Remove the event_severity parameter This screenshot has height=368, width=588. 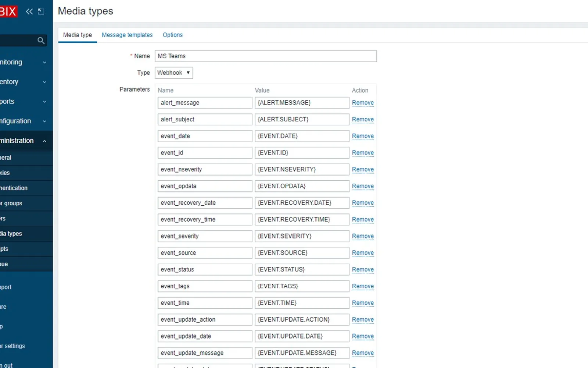[363, 236]
